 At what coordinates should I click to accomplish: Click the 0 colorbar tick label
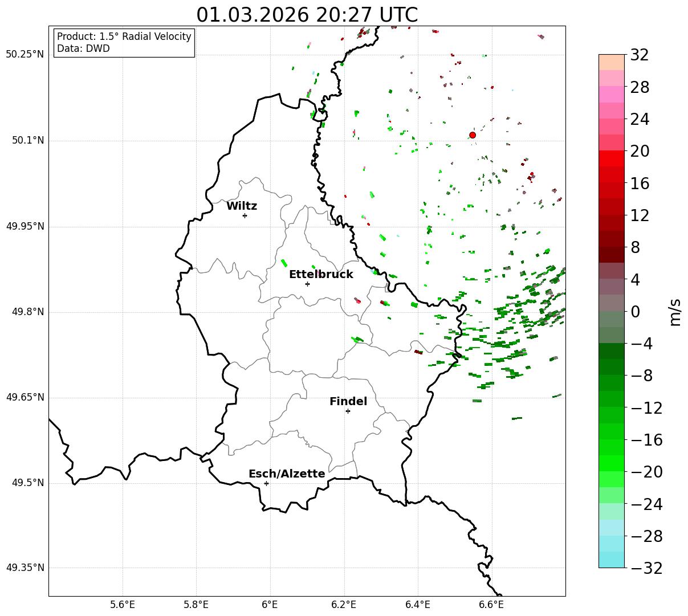tap(634, 312)
